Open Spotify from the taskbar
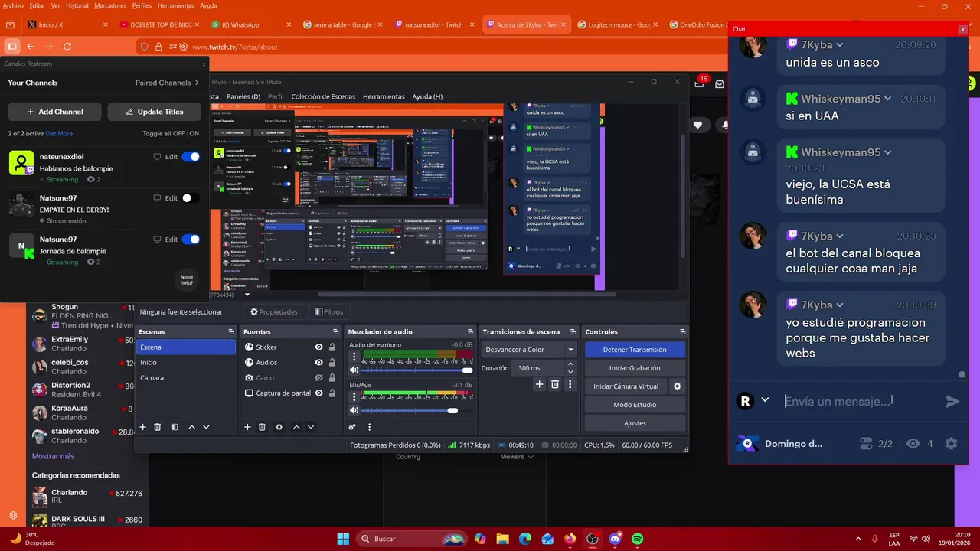 coord(638,539)
